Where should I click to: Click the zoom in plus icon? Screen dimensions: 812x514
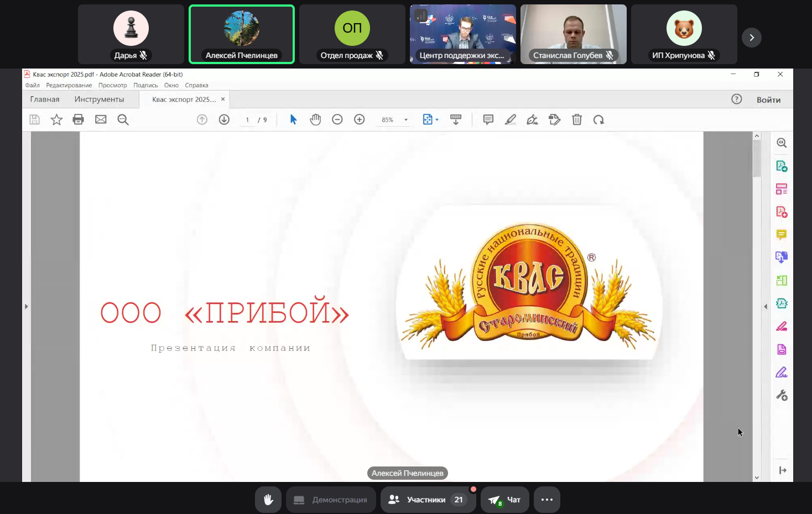pyautogui.click(x=360, y=119)
